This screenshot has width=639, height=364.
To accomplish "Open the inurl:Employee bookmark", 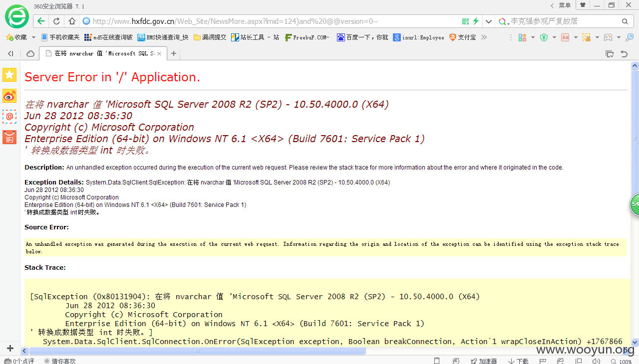I will pos(418,37).
